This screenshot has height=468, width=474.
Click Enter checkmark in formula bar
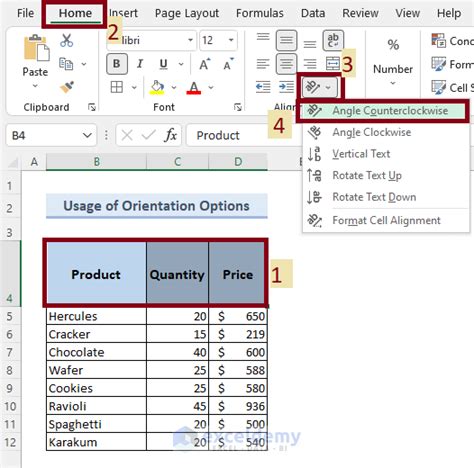coord(148,136)
